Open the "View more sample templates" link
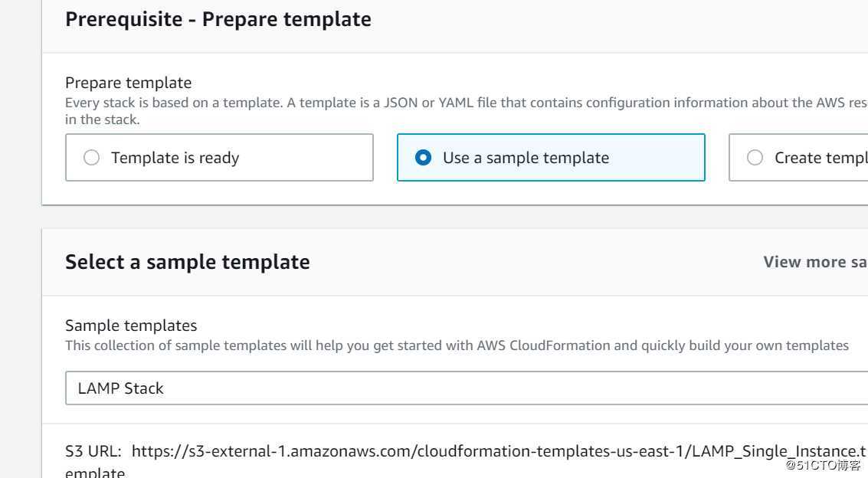The width and height of the screenshot is (868, 478). click(x=815, y=262)
